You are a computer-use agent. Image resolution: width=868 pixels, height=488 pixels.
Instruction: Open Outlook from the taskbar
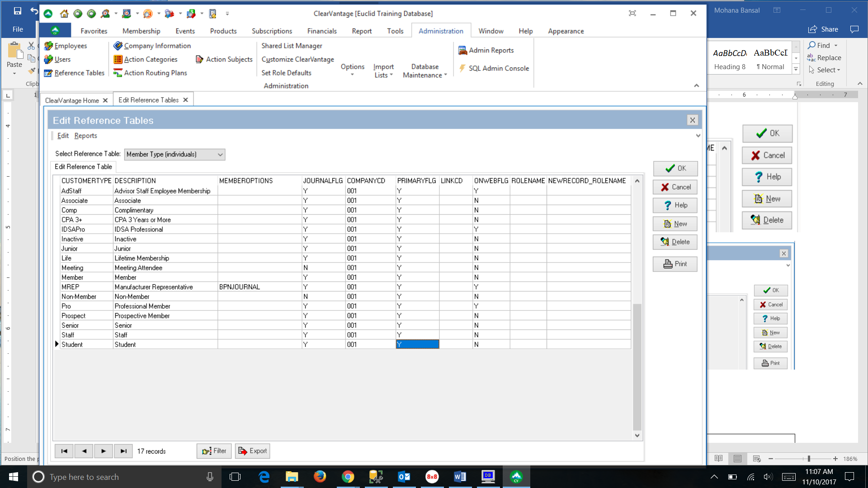point(404,477)
